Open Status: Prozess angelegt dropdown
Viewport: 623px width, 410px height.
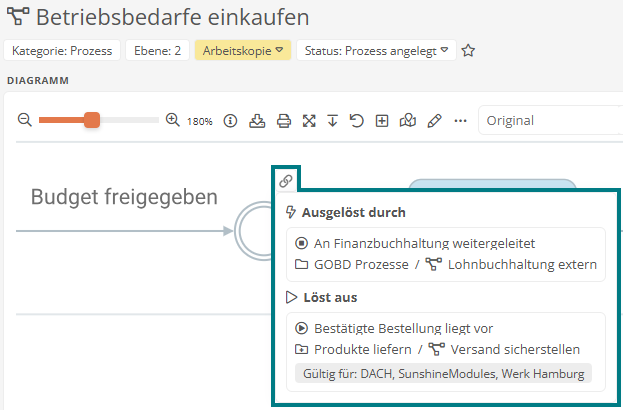pyautogui.click(x=376, y=50)
